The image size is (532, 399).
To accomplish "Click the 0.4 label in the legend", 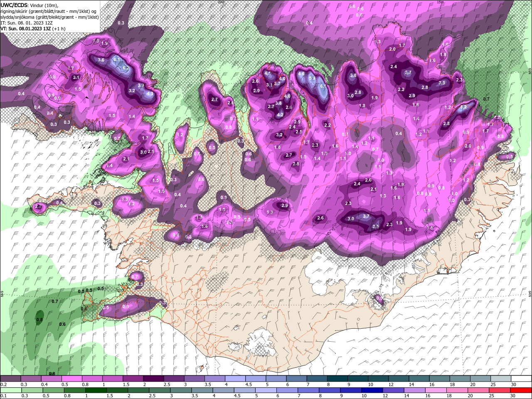I will [x=44, y=384].
